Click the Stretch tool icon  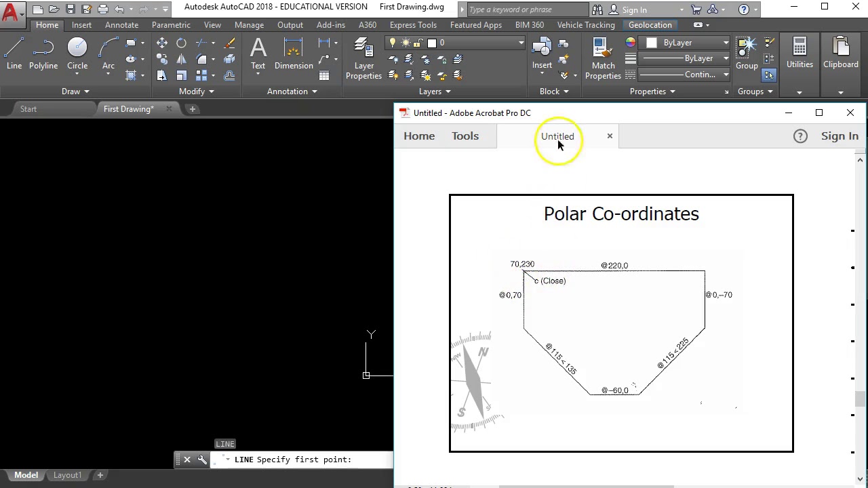(x=162, y=75)
